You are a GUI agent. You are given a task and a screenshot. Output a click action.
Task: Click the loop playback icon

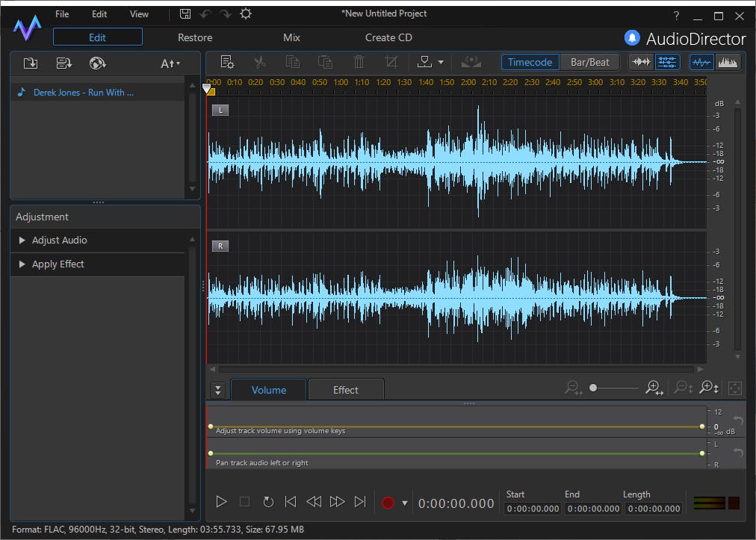tap(268, 502)
